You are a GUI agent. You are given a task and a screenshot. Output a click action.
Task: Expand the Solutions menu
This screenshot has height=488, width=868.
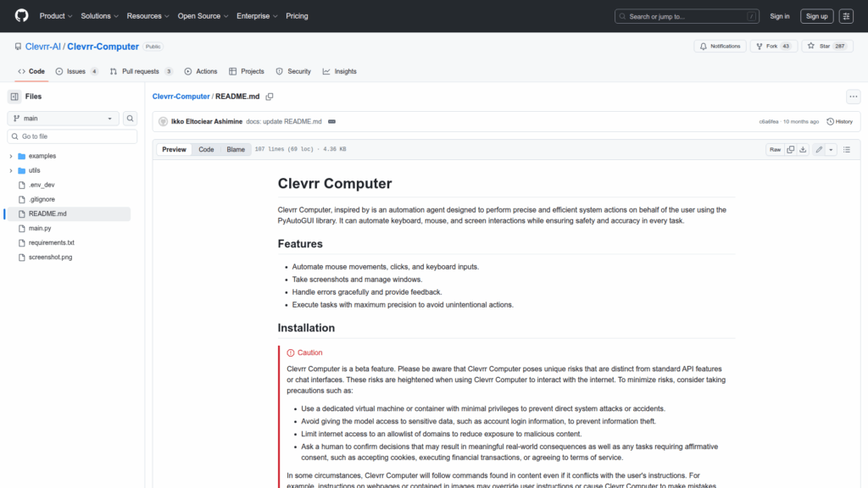pos(100,16)
